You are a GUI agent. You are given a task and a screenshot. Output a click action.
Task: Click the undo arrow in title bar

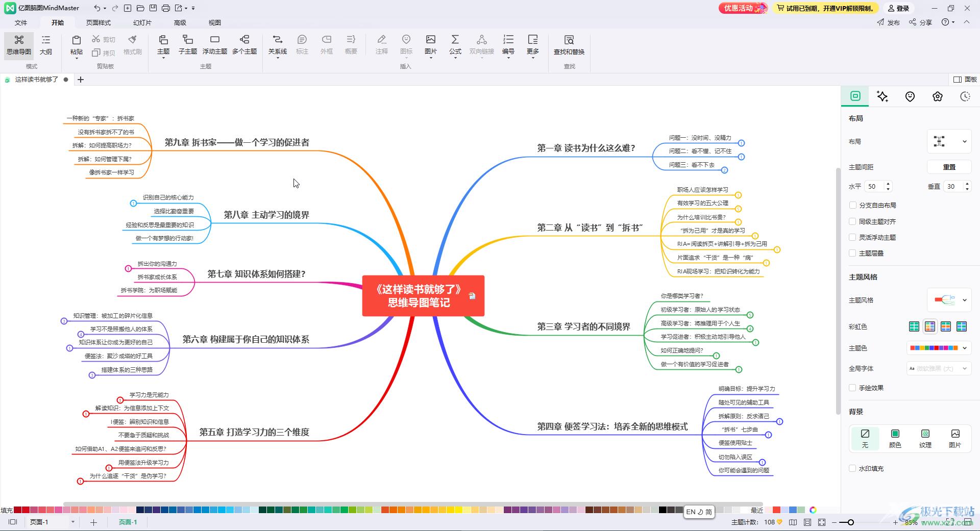(97, 8)
